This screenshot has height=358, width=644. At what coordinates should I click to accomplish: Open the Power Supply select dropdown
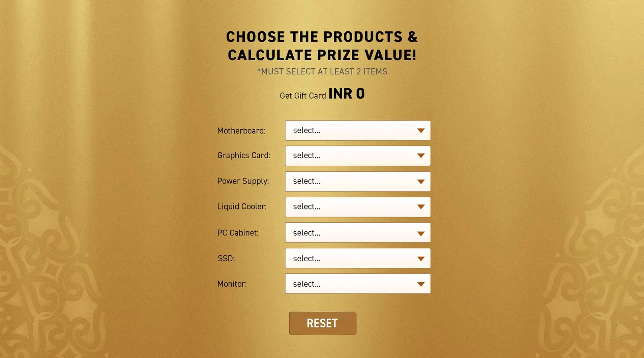[357, 181]
